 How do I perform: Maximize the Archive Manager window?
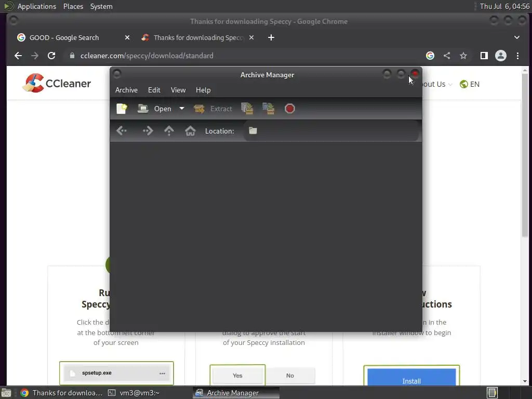[x=401, y=74]
